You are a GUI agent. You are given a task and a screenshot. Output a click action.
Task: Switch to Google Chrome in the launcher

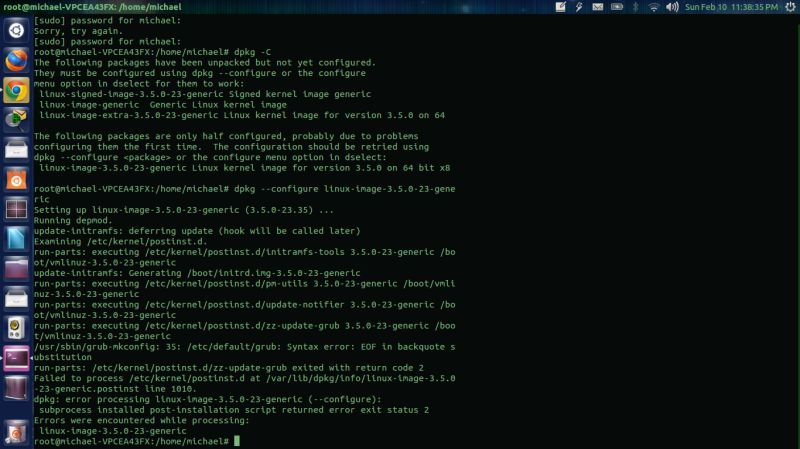click(16, 90)
